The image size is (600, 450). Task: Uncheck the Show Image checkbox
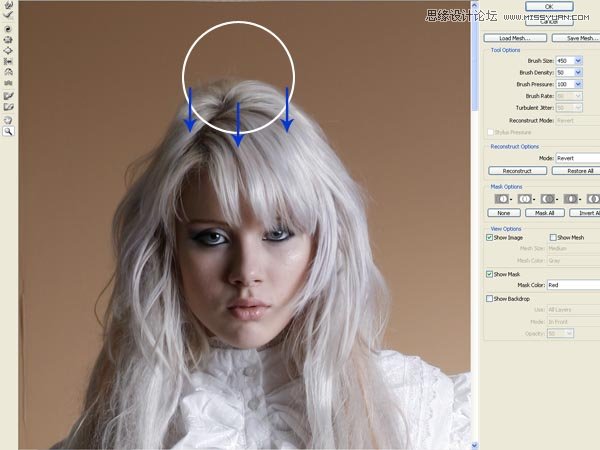coord(489,237)
